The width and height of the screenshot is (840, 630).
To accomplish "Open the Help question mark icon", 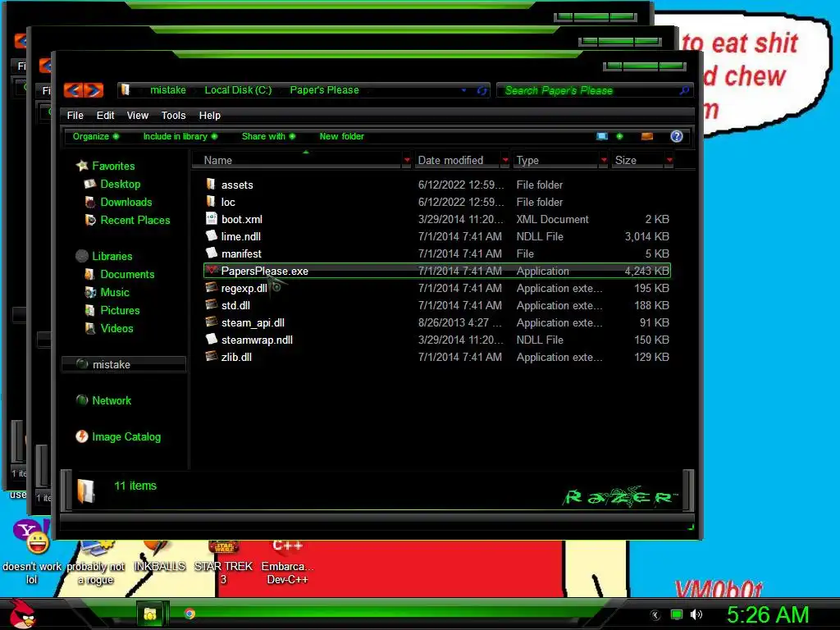I will [677, 136].
